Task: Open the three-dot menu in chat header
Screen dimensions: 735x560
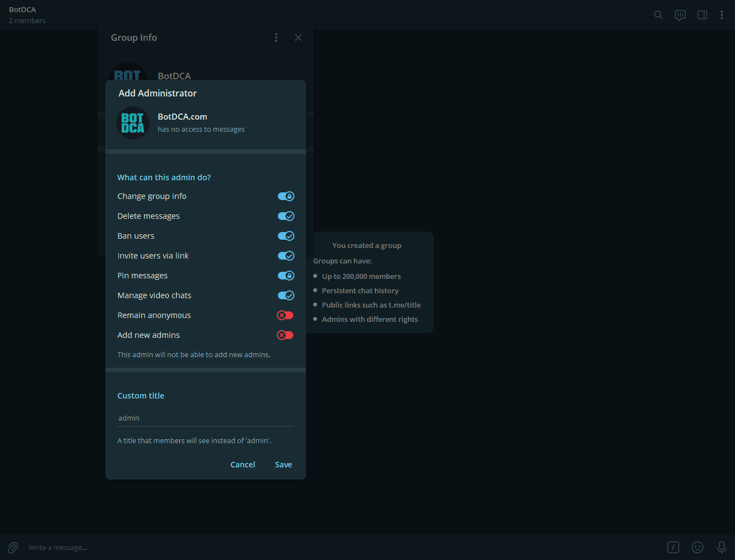Action: pos(722,15)
